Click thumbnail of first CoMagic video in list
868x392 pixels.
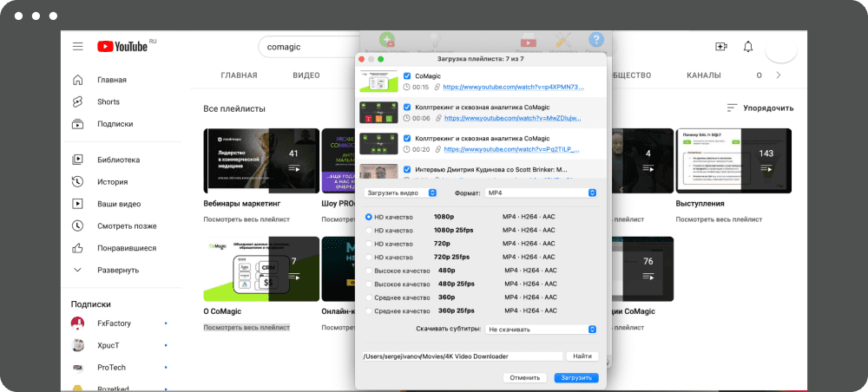pos(378,81)
